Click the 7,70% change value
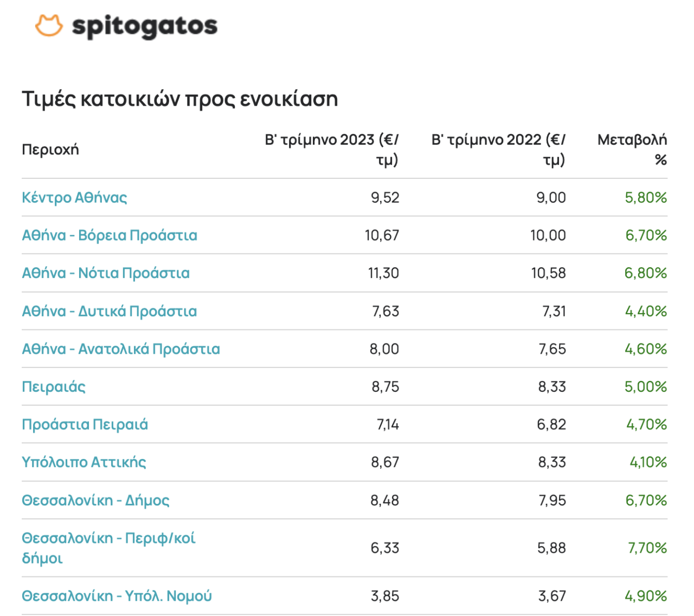Image resolution: width=694 pixels, height=616 pixels. [x=647, y=548]
